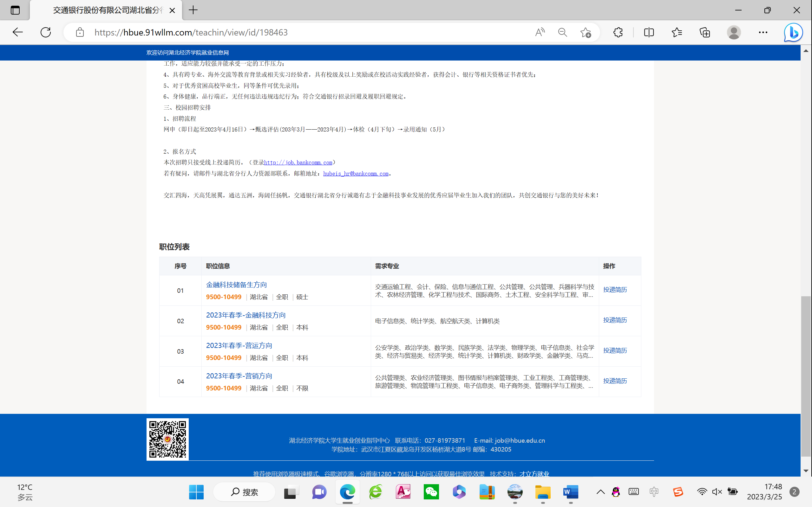Click the address bar URL field
The width and height of the screenshot is (812, 507).
click(x=302, y=33)
